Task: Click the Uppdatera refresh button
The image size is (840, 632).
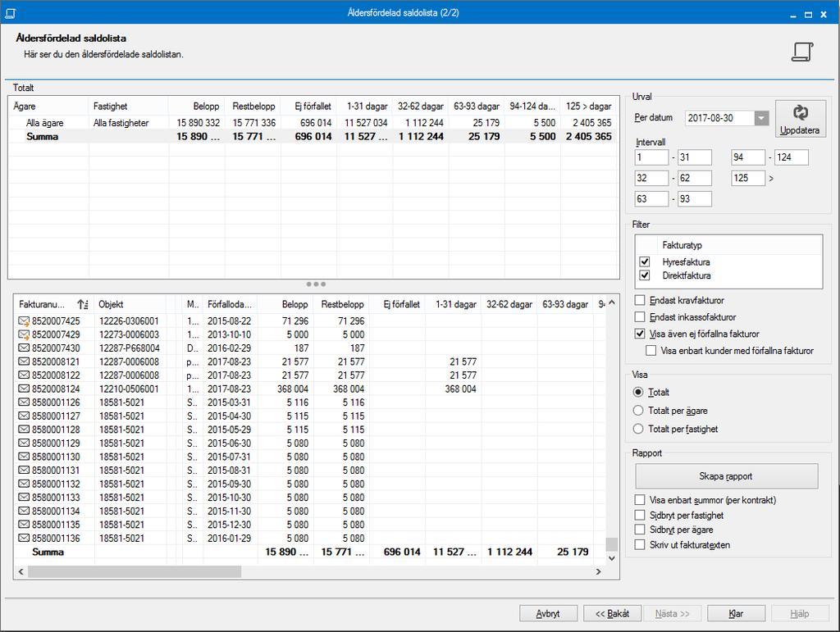Action: click(x=800, y=119)
